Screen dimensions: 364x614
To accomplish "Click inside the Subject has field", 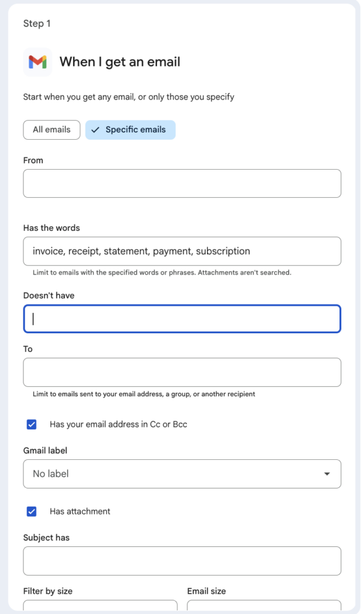I will pyautogui.click(x=182, y=561).
